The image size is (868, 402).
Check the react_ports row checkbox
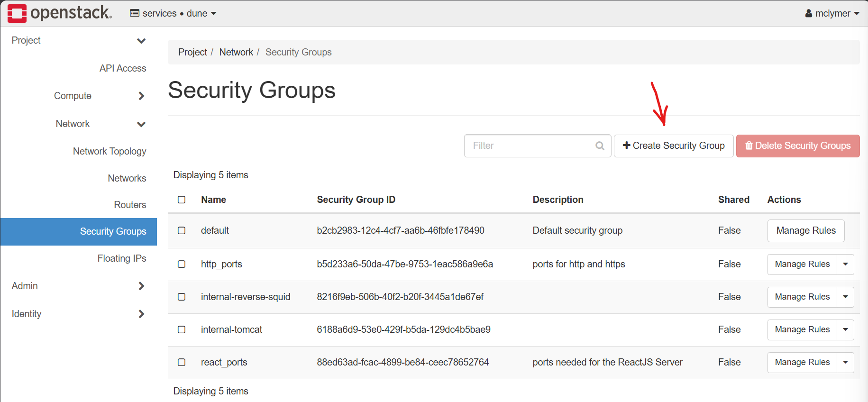tap(182, 362)
